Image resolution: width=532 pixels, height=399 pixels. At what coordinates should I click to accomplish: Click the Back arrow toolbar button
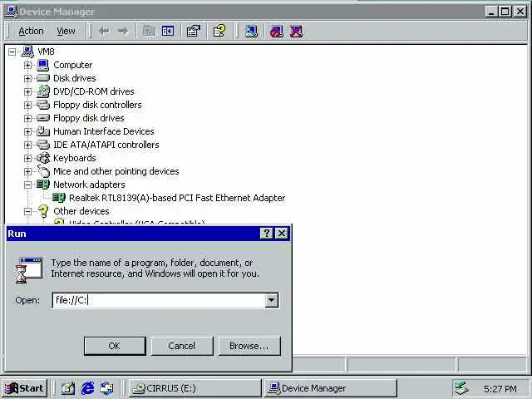pyautogui.click(x=104, y=32)
